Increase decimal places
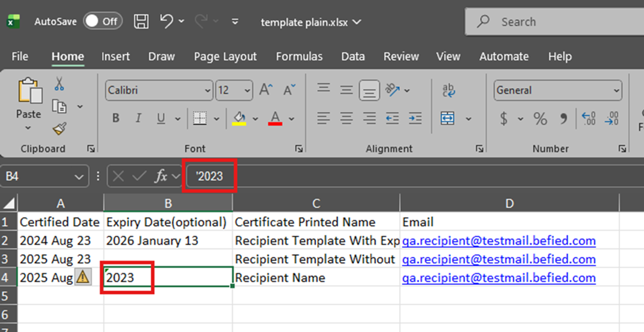This screenshot has height=332, width=644. (589, 118)
